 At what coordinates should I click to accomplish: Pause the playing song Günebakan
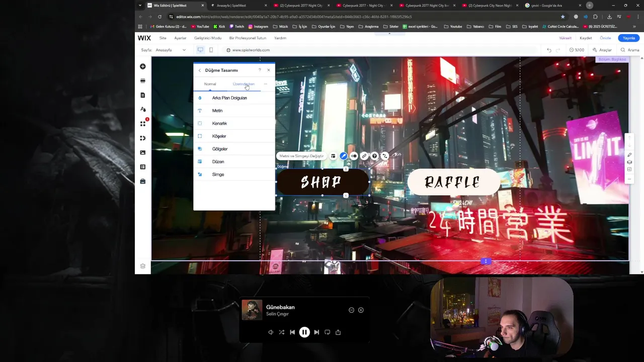coord(304,332)
